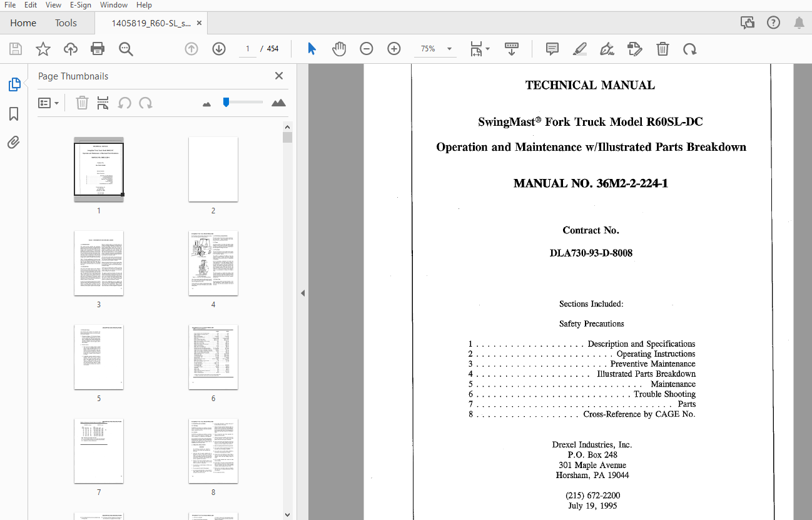
Task: Click the 'DLA730-93-D-8008' contract number text
Action: pyautogui.click(x=591, y=253)
